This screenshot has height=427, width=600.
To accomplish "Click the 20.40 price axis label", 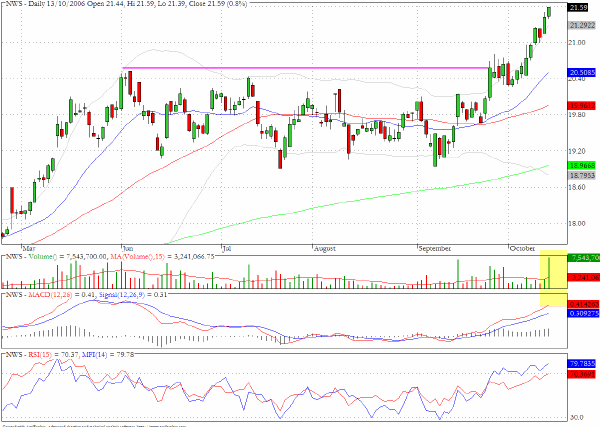I will pyautogui.click(x=577, y=79).
